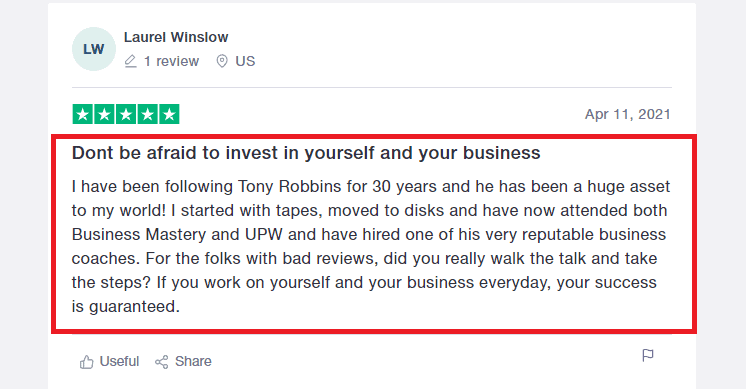
Task: Click the review body paragraph text
Action: click(371, 246)
